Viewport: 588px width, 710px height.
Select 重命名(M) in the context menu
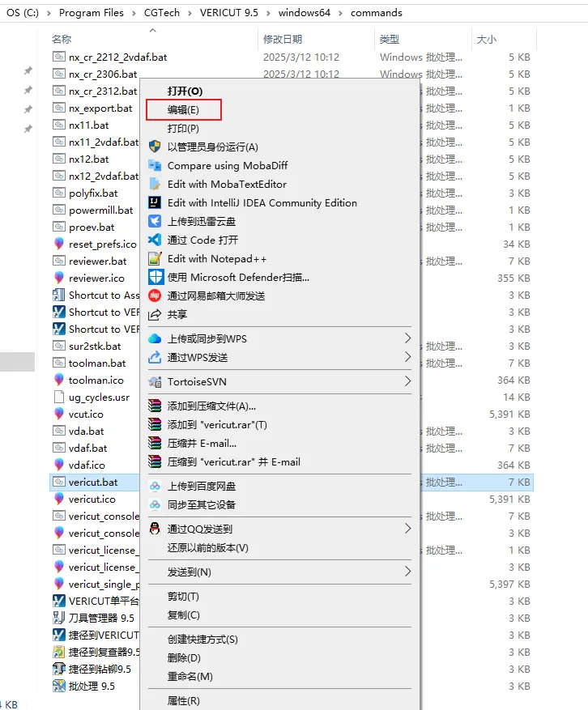coord(279,676)
